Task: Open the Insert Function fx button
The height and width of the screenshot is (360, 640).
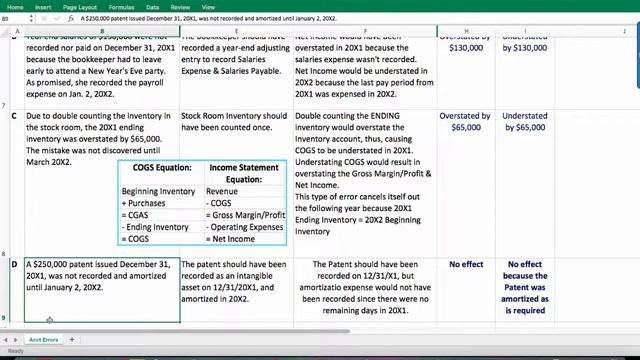Action: [x=71, y=18]
